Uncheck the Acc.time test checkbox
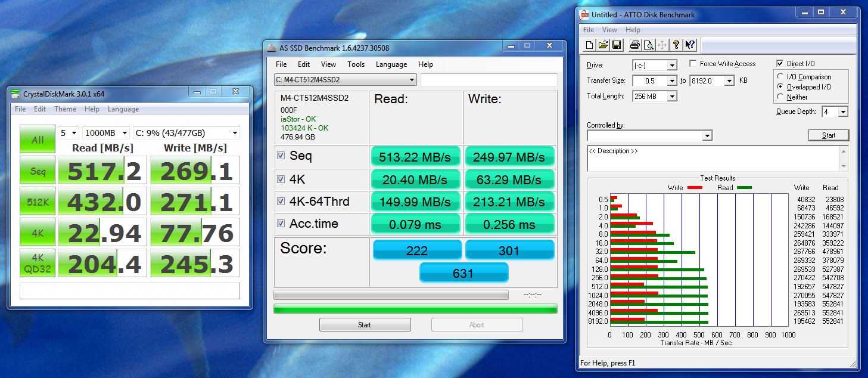 pyautogui.click(x=281, y=224)
